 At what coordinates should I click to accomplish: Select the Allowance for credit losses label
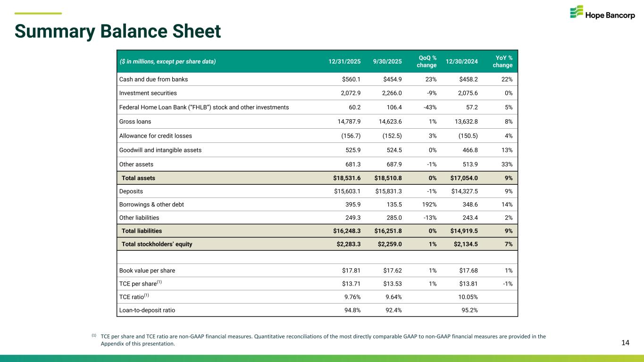pos(155,136)
